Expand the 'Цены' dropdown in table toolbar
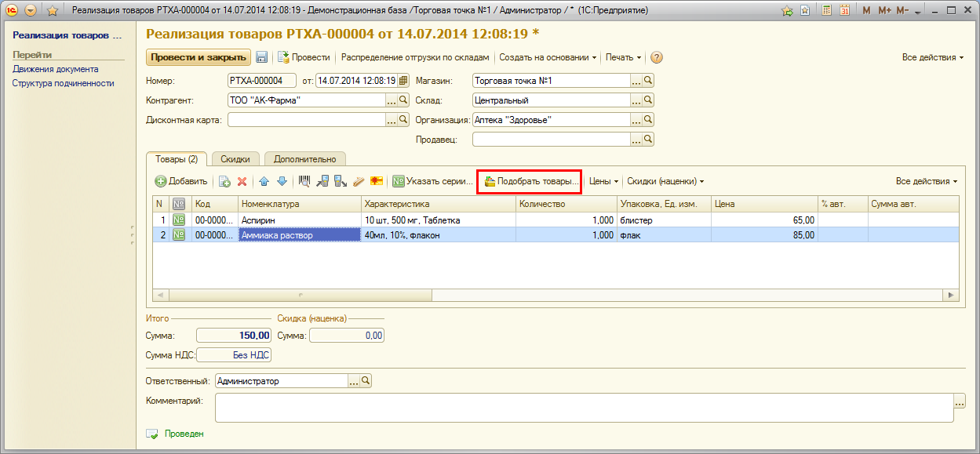This screenshot has height=454, width=980. (603, 181)
